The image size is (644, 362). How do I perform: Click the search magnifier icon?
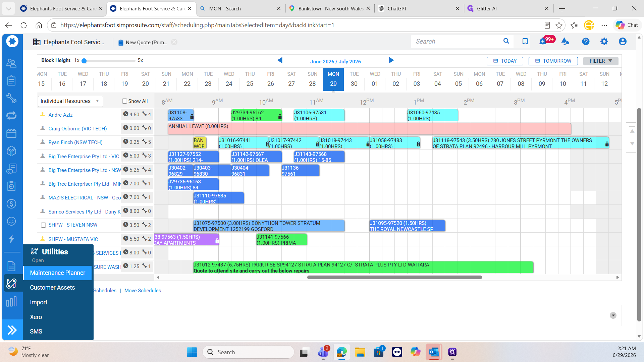506,41
